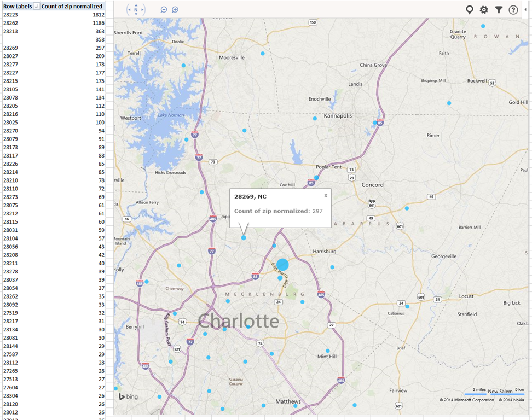Open map settings gear icon
The width and height of the screenshot is (532, 420).
tap(484, 10)
